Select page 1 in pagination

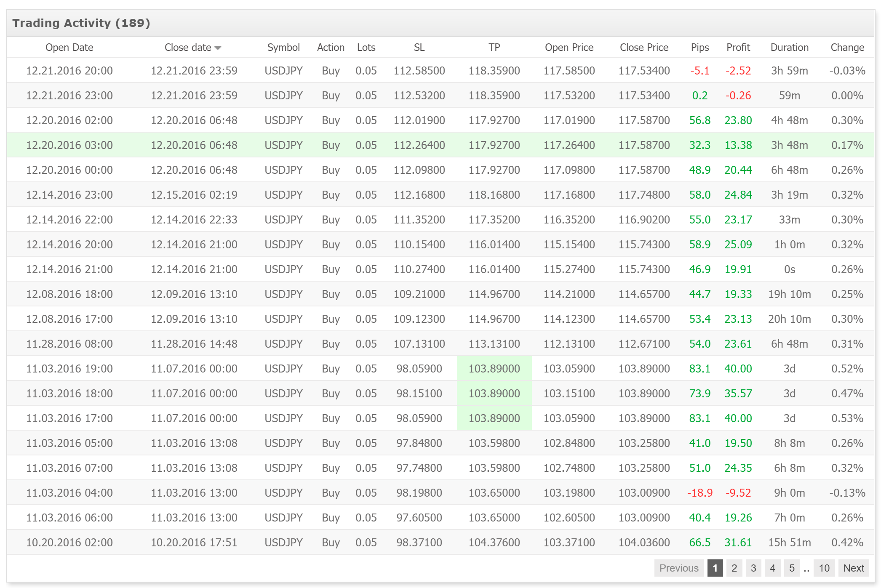[715, 568]
